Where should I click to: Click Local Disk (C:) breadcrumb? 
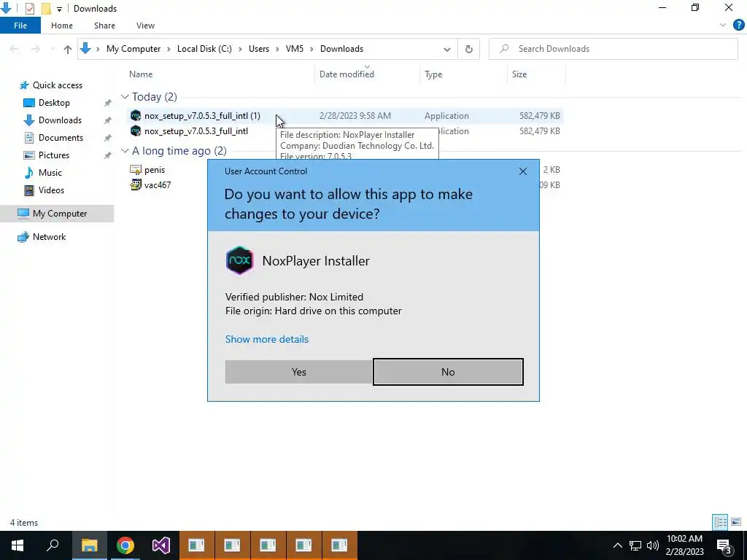tap(204, 49)
